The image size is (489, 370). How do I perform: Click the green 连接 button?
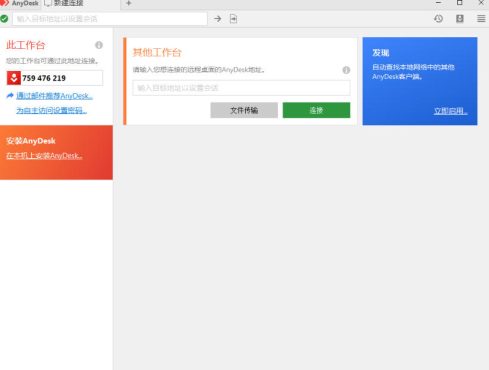pyautogui.click(x=316, y=110)
